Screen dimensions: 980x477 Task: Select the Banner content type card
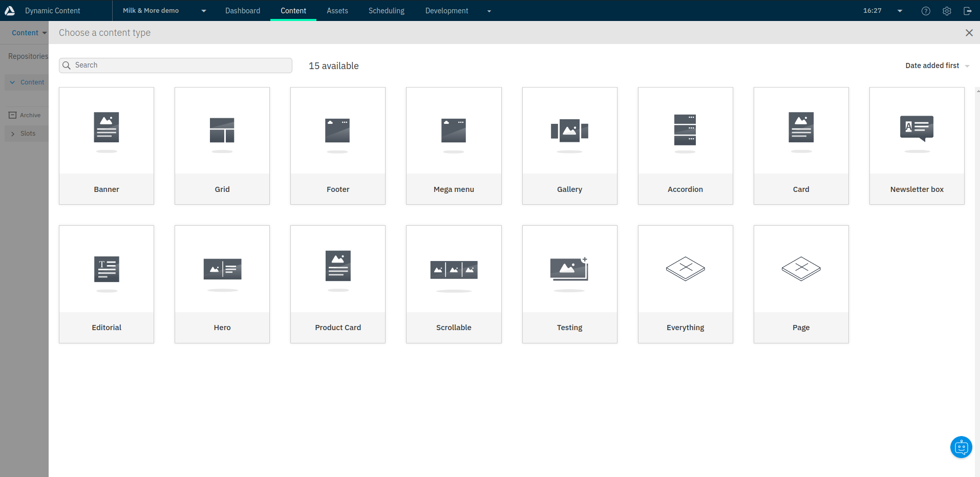tap(106, 145)
